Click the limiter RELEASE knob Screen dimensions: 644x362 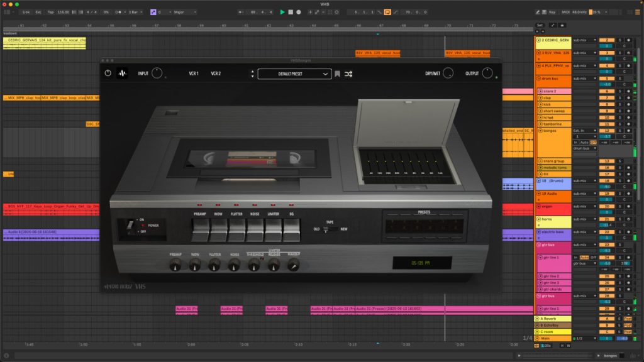[274, 266]
